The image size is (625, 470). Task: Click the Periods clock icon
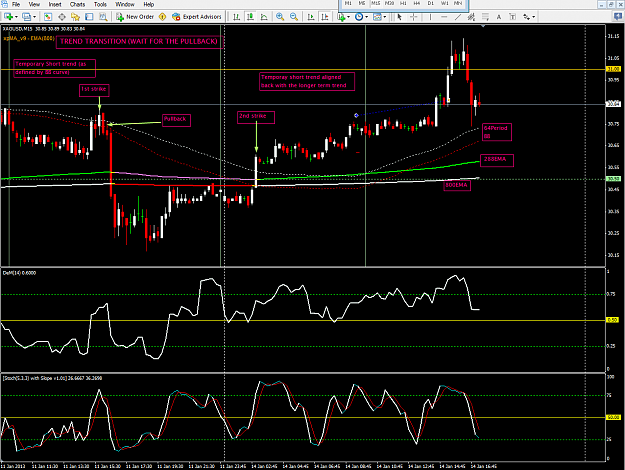tap(359, 17)
